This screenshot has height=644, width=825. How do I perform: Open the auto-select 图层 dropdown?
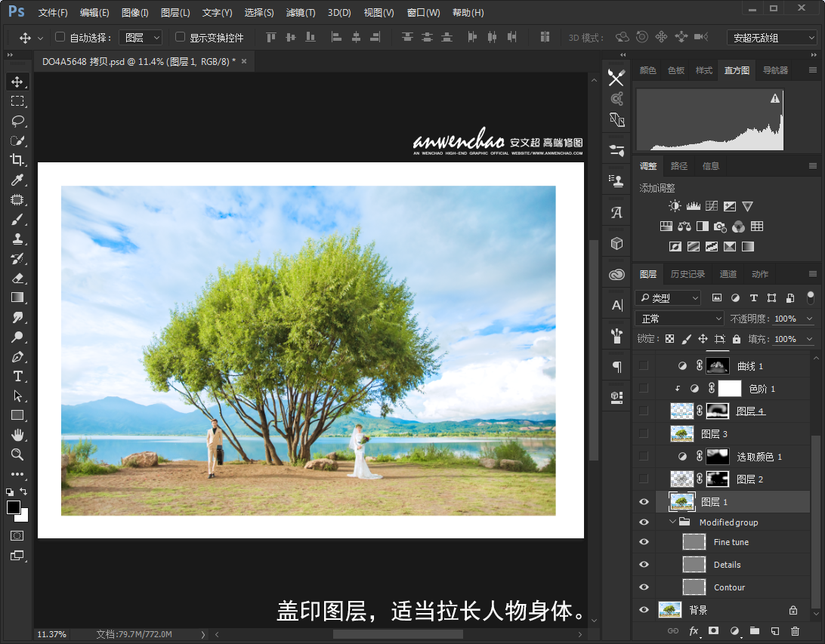(x=141, y=37)
